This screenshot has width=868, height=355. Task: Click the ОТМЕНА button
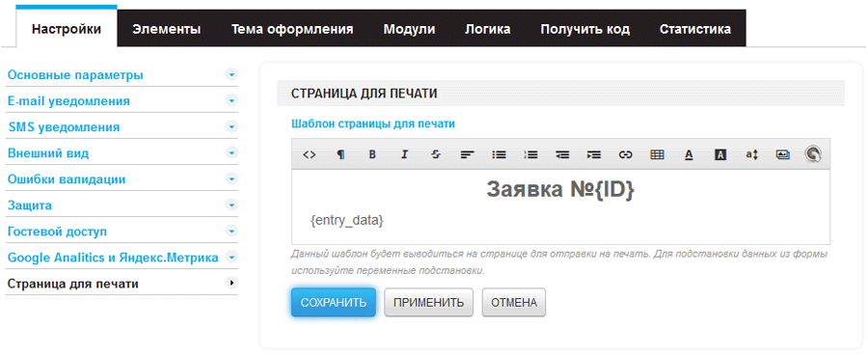coord(514,302)
